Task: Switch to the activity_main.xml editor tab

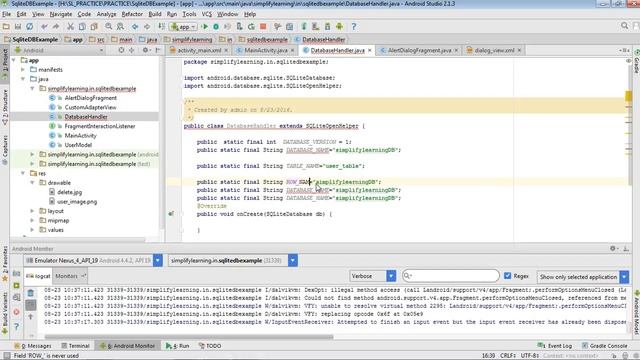Action: point(199,50)
